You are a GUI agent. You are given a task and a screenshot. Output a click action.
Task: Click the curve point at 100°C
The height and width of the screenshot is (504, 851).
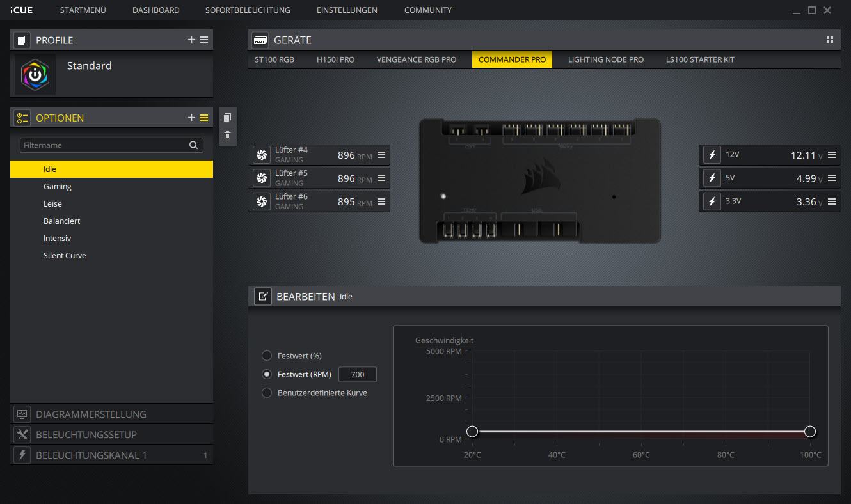point(809,431)
